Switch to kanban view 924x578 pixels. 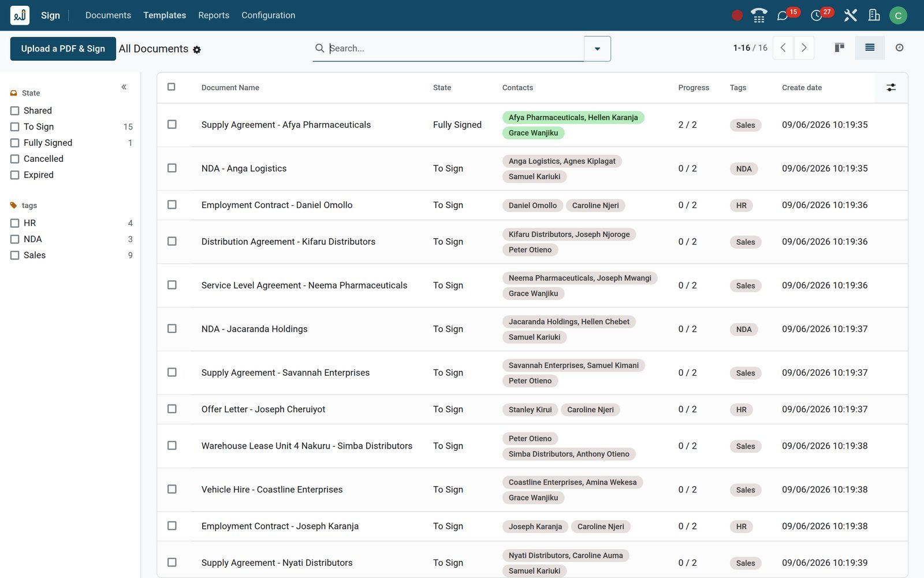click(840, 47)
